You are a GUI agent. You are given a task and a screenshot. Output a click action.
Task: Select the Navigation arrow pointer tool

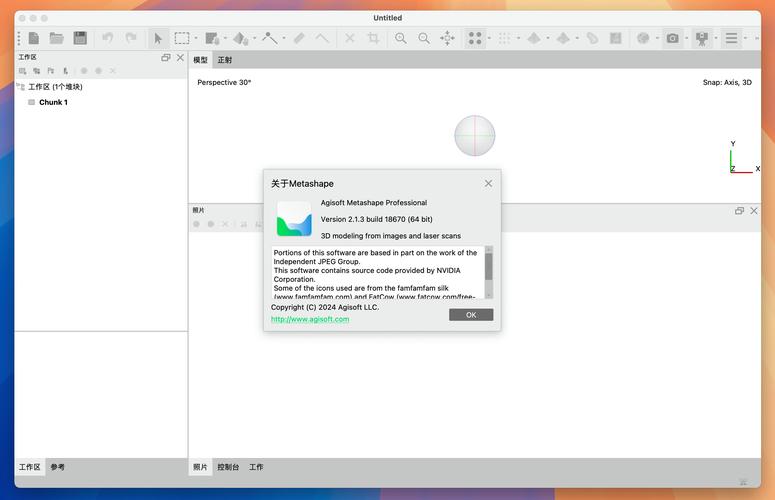[x=158, y=38]
